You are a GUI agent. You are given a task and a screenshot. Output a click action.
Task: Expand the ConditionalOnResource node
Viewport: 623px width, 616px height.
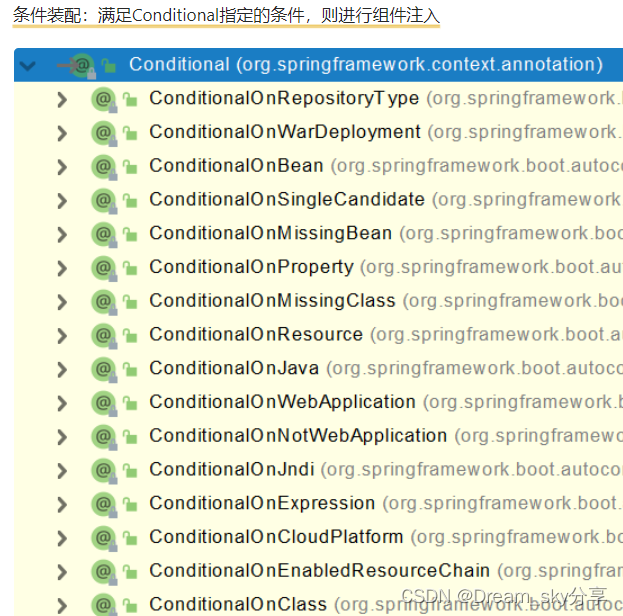(x=62, y=336)
